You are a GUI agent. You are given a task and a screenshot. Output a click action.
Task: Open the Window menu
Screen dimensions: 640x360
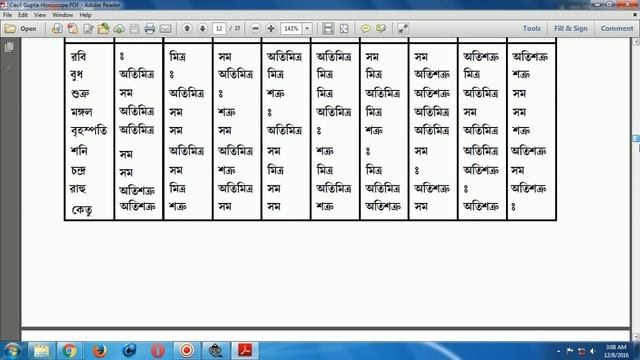[62, 15]
